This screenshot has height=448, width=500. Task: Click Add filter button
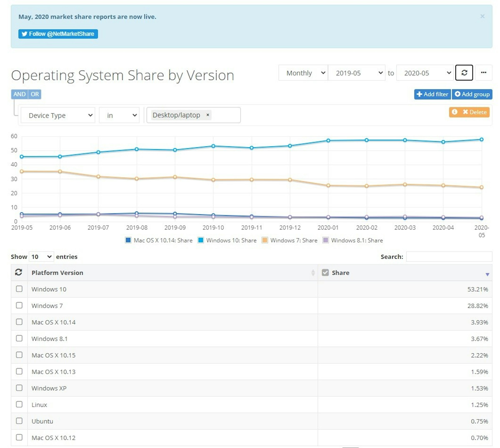(x=432, y=94)
